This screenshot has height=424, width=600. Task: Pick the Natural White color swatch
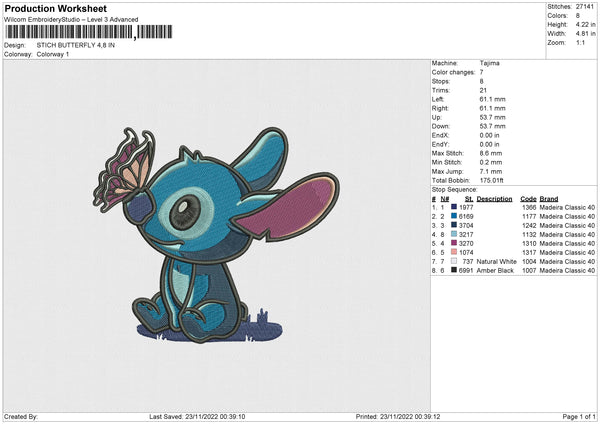click(454, 261)
